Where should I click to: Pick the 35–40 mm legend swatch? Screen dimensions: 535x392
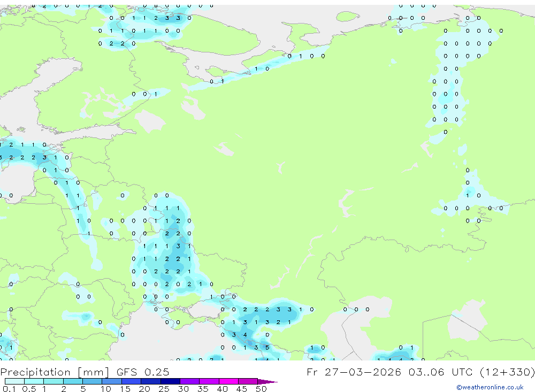pyautogui.click(x=209, y=381)
